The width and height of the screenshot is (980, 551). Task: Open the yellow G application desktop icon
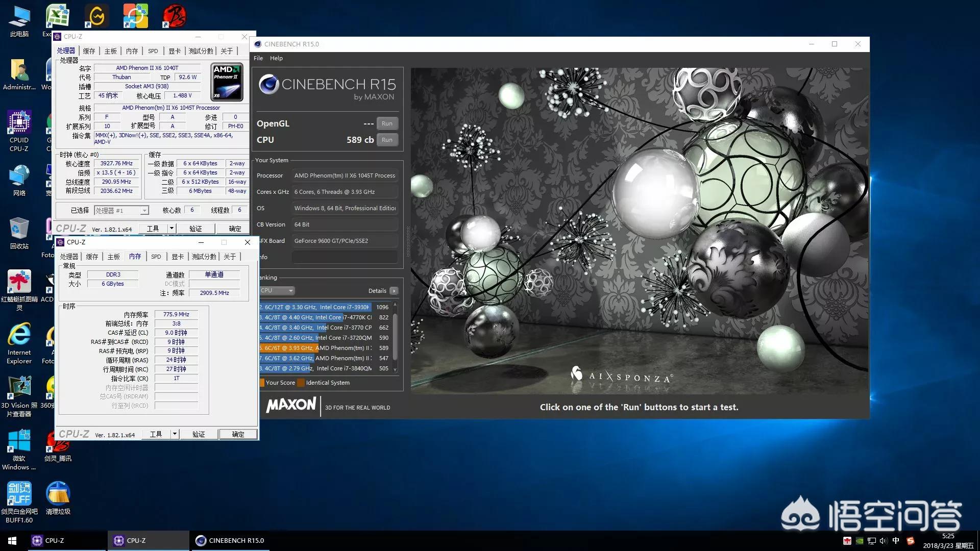[x=96, y=16]
